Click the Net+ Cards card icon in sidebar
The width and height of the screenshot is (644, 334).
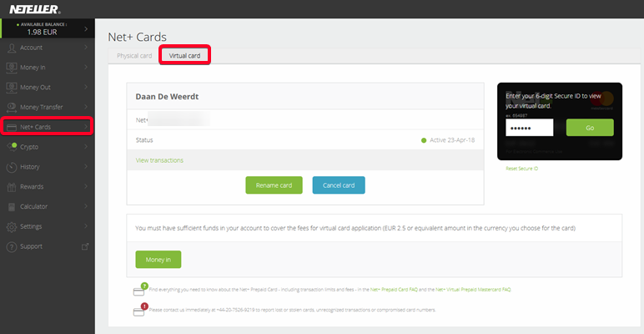tap(12, 127)
